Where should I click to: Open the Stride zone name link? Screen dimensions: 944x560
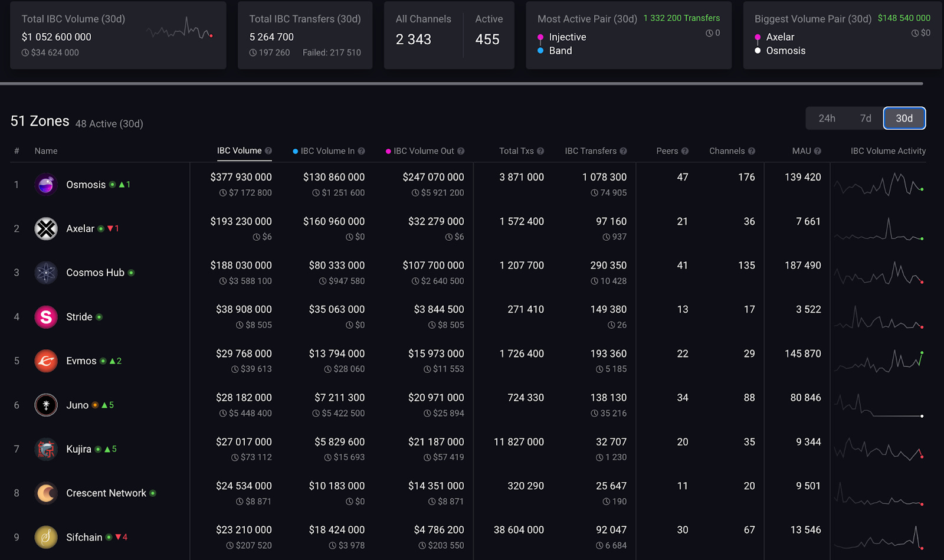79,317
